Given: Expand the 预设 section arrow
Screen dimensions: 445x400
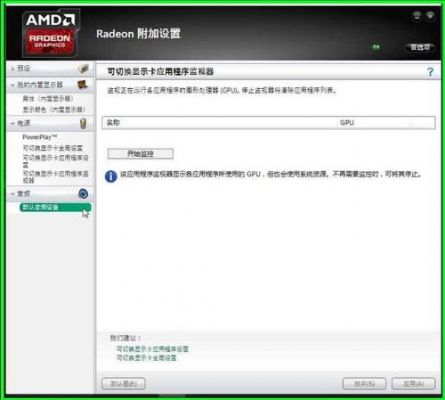Looking at the screenshot, I should point(12,69).
